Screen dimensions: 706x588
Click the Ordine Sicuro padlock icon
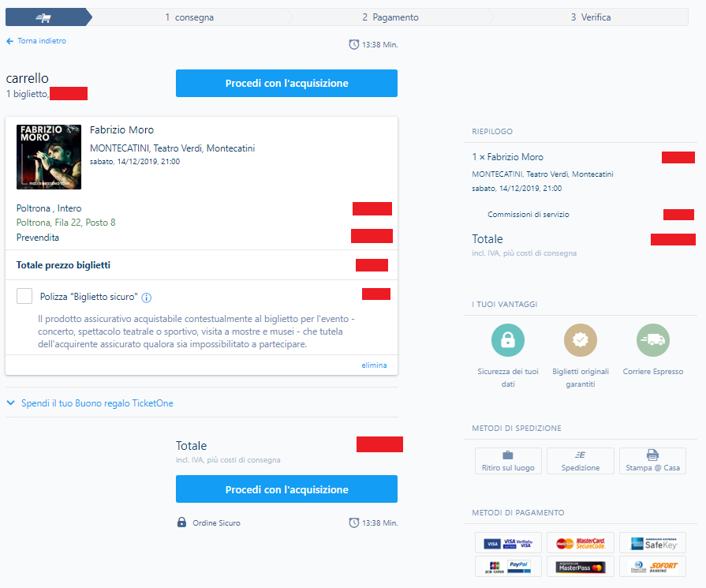pyautogui.click(x=181, y=522)
